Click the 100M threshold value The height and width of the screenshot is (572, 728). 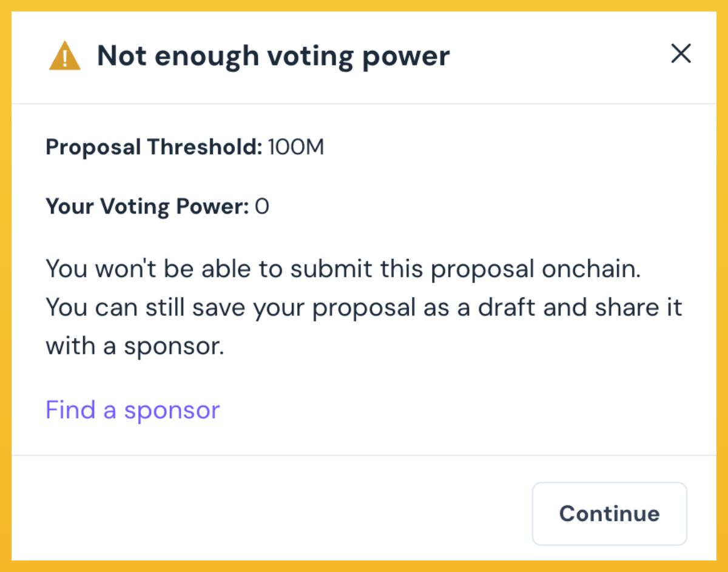click(x=295, y=147)
